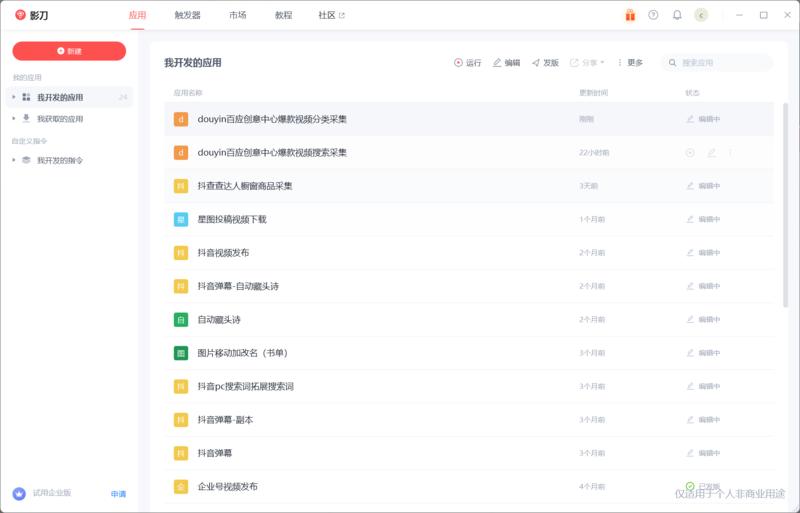
Task: Switch to the 市场 tab
Action: (238, 15)
